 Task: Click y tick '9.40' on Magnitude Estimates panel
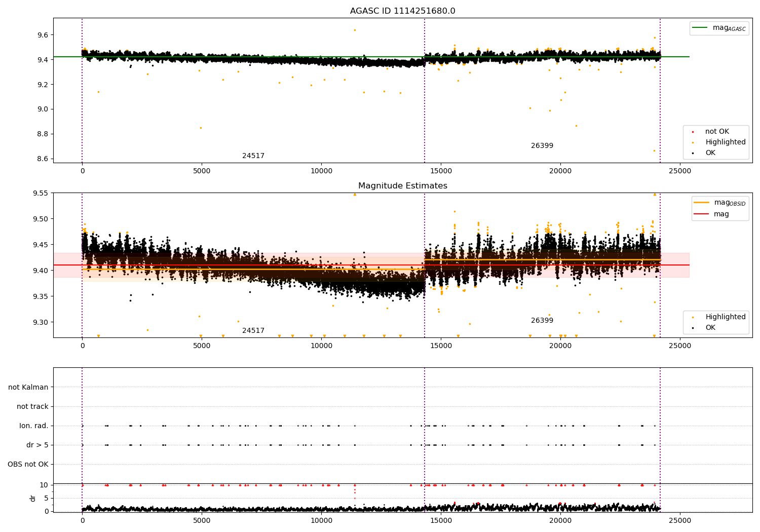coord(41,271)
